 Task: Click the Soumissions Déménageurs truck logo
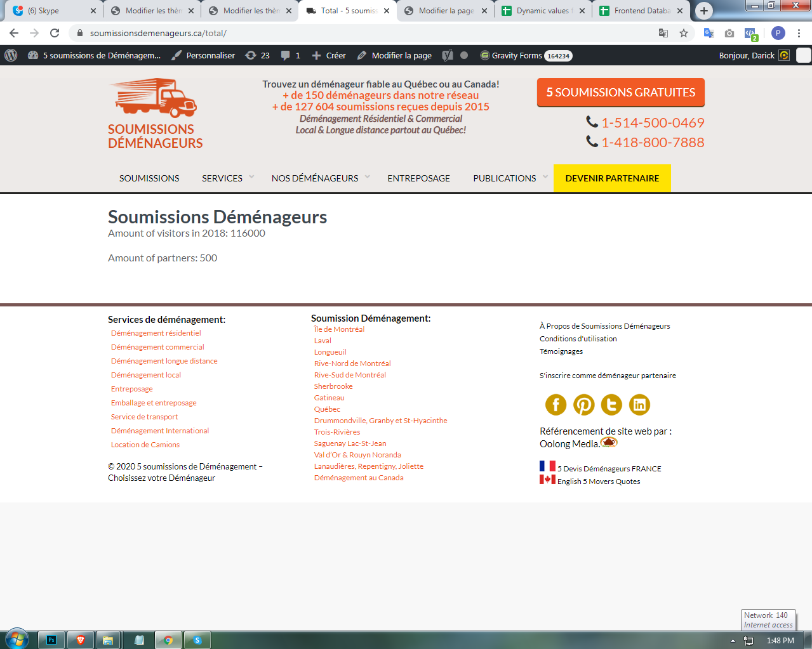[x=156, y=114]
